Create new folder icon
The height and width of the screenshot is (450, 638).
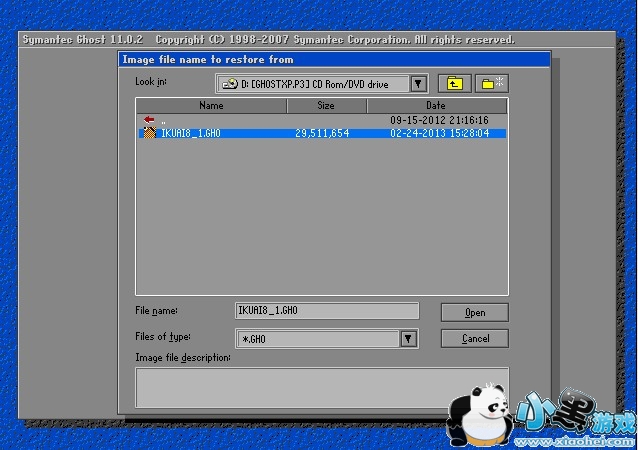coord(492,84)
